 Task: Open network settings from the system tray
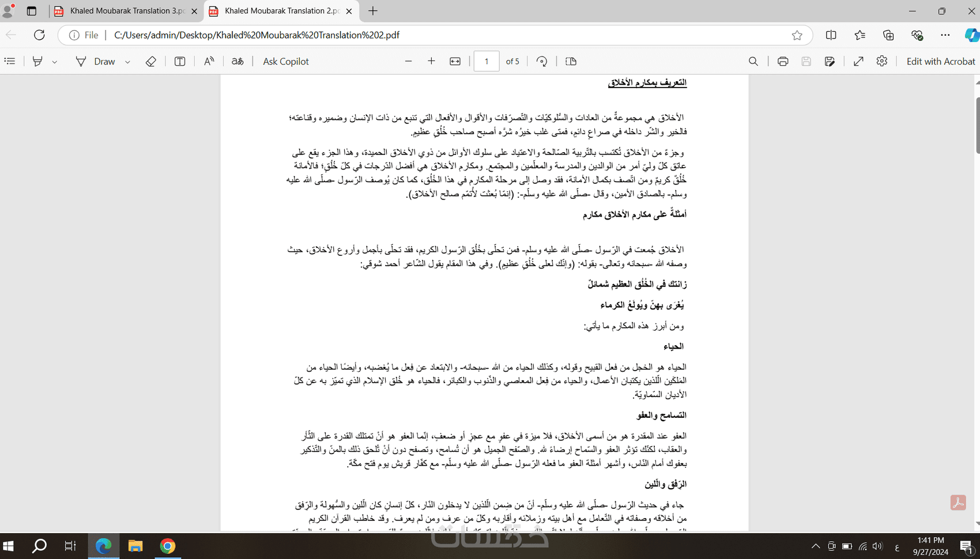point(862,546)
